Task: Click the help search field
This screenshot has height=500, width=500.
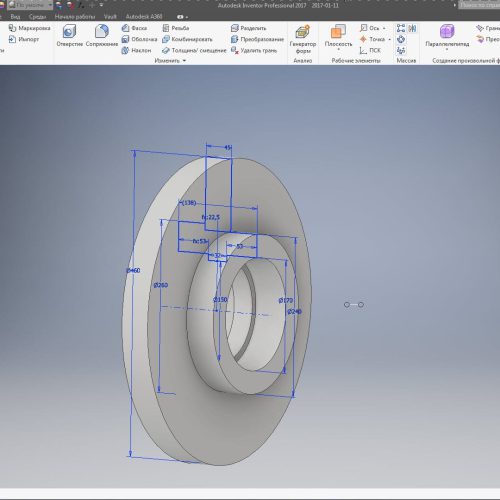Action: tap(480, 5)
